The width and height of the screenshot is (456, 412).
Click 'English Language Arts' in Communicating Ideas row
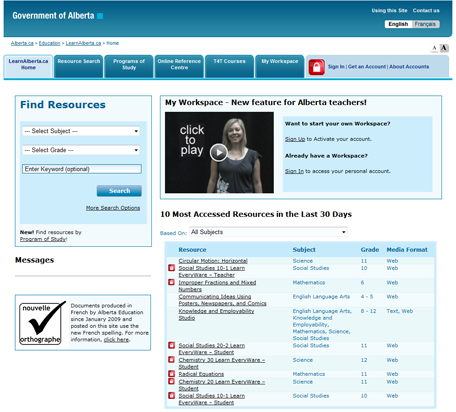click(321, 296)
